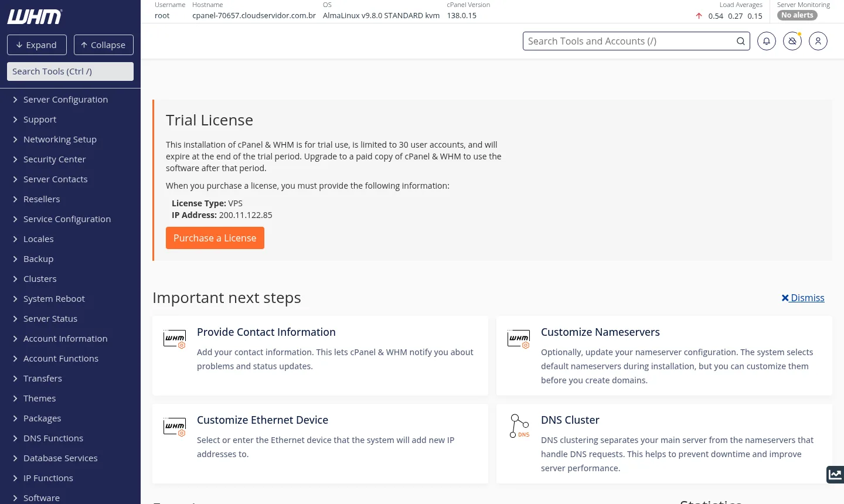The height and width of the screenshot is (504, 844).
Task: Open Server Status section
Action: pyautogui.click(x=70, y=319)
